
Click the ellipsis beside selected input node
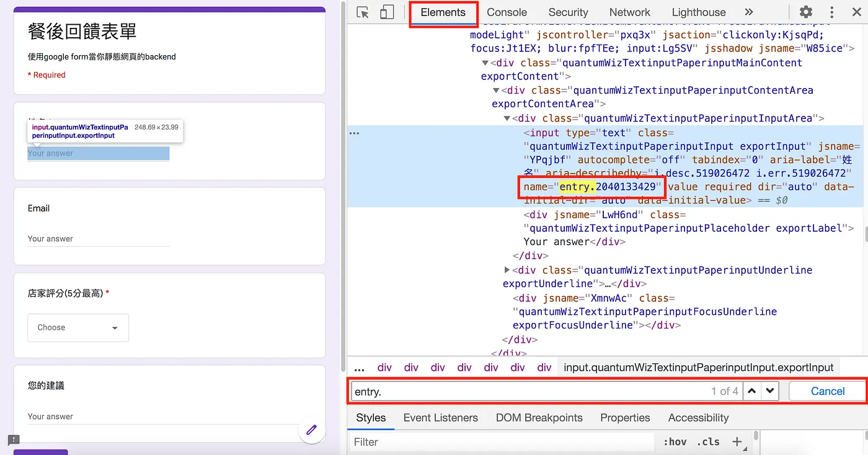tap(354, 133)
